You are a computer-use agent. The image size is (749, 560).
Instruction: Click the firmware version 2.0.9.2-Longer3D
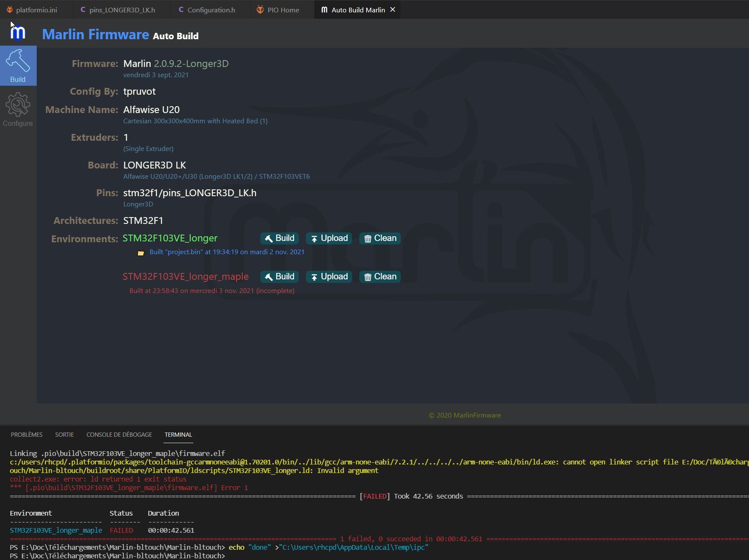tap(191, 64)
